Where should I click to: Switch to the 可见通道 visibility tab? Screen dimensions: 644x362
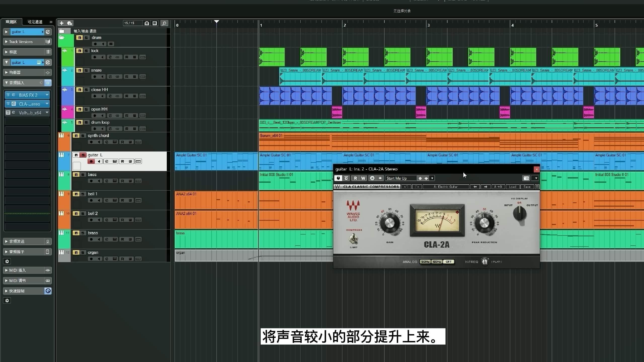(35, 22)
